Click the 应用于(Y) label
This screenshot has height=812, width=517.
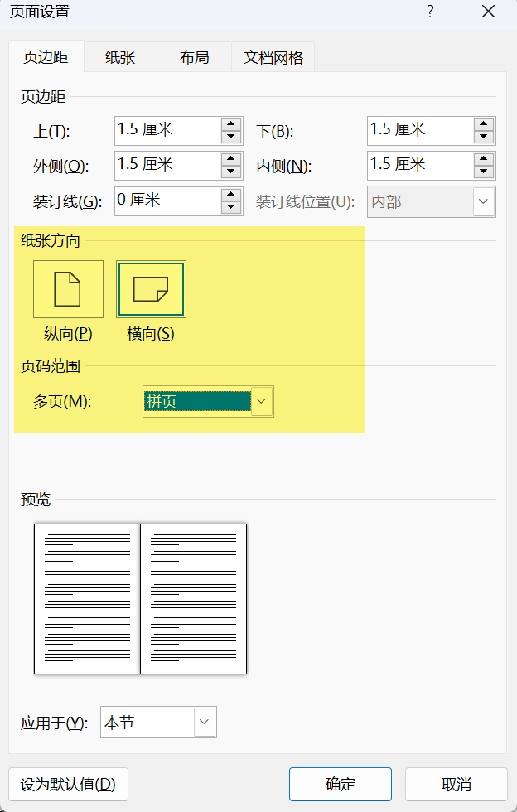pyautogui.click(x=55, y=723)
